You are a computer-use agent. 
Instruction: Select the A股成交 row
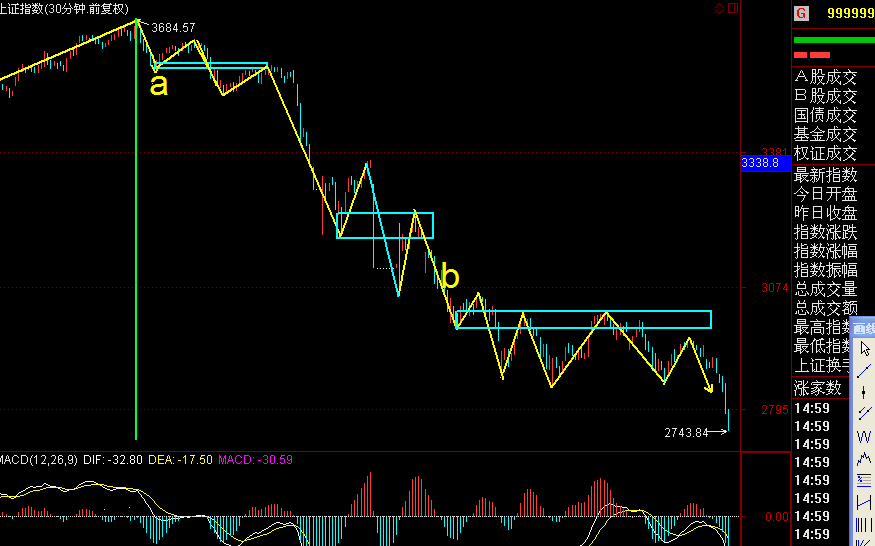[x=826, y=77]
